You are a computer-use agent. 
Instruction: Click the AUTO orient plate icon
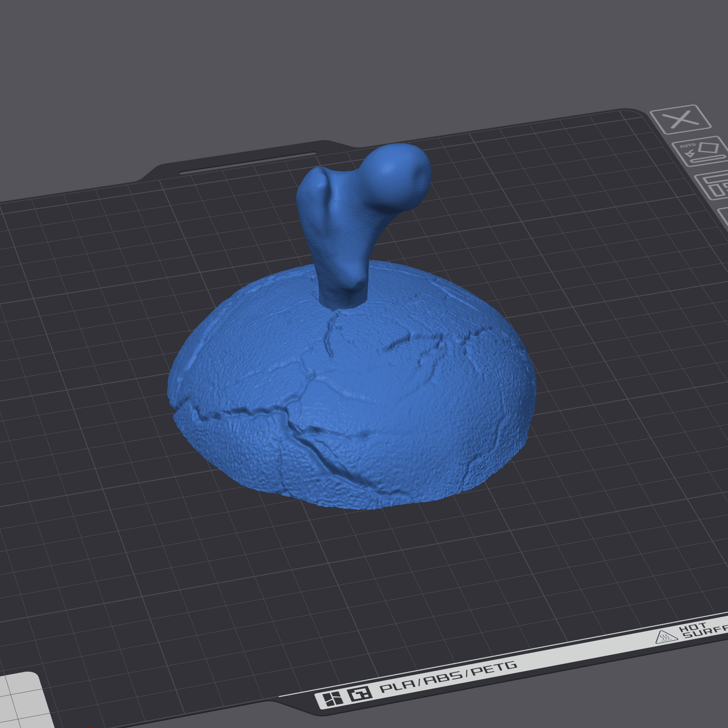click(700, 152)
